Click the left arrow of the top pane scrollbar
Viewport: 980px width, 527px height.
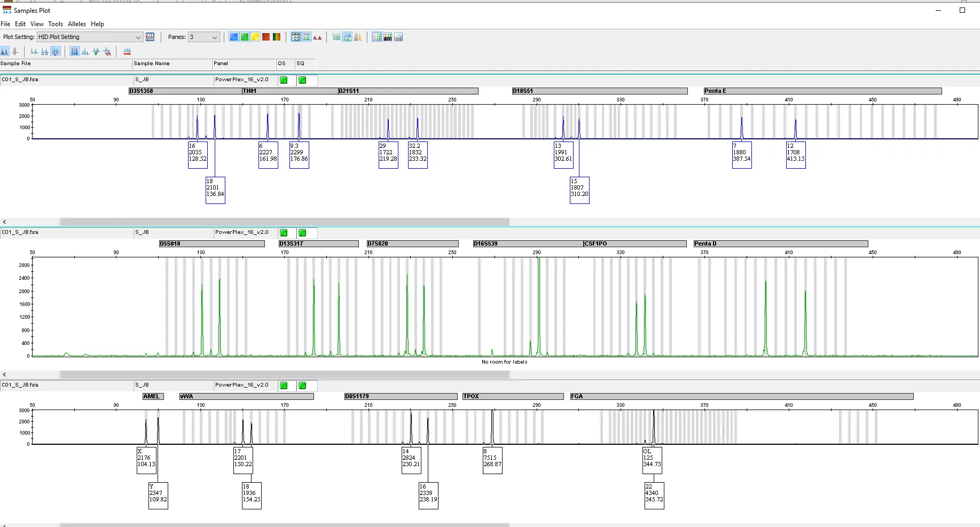4,222
